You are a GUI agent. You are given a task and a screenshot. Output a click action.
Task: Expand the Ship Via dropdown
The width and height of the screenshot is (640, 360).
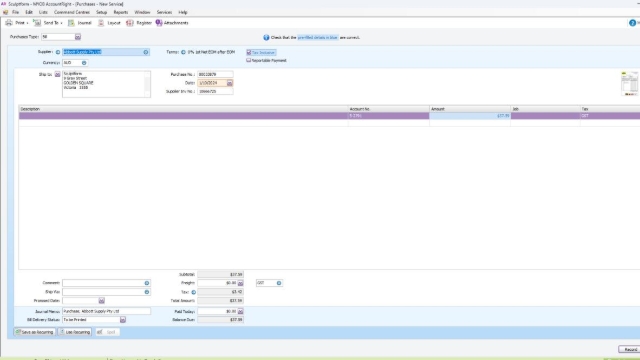(x=147, y=292)
